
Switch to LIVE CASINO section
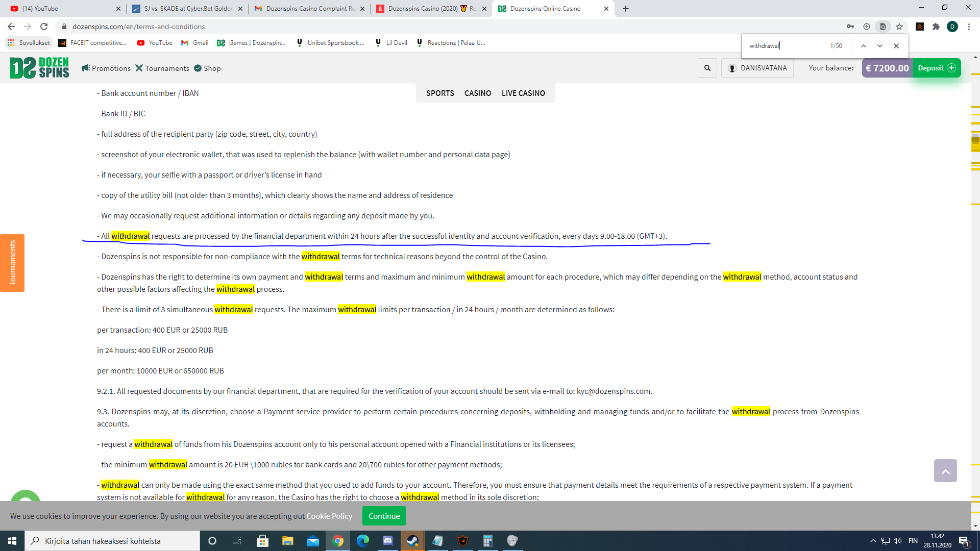523,93
